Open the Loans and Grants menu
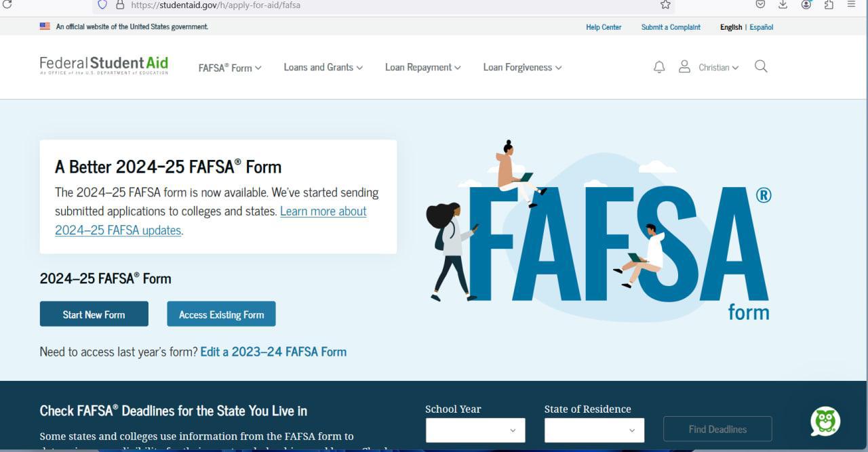The height and width of the screenshot is (452, 868). (x=323, y=67)
